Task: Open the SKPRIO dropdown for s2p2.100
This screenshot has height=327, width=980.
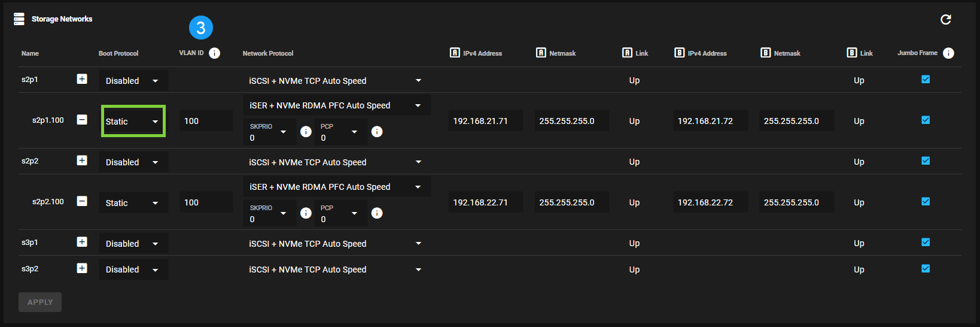Action: (269, 214)
